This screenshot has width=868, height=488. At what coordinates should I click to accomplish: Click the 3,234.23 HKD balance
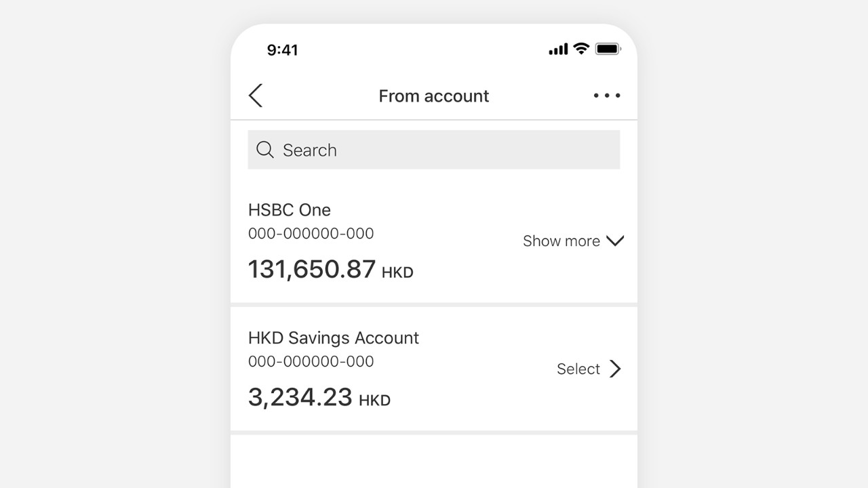[319, 397]
